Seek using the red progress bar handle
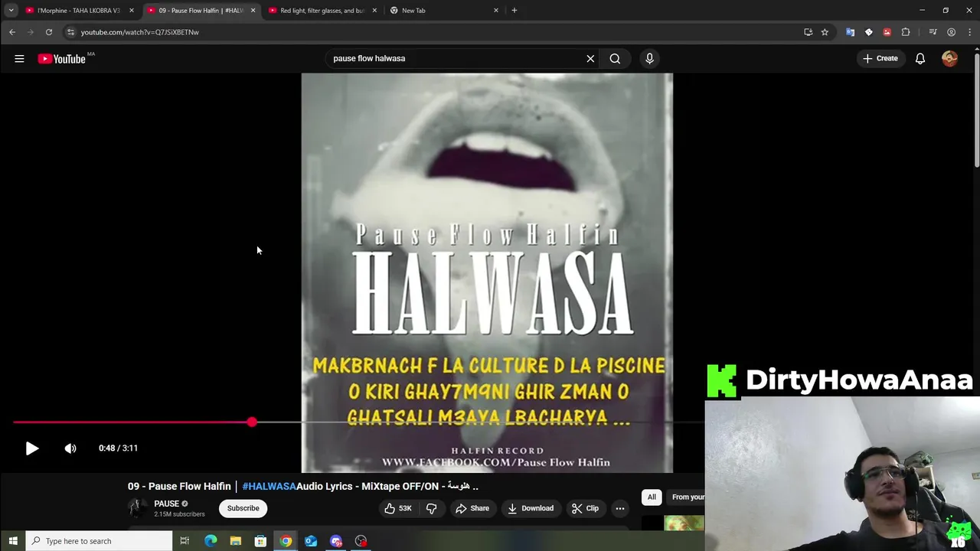Image resolution: width=980 pixels, height=551 pixels. click(252, 422)
